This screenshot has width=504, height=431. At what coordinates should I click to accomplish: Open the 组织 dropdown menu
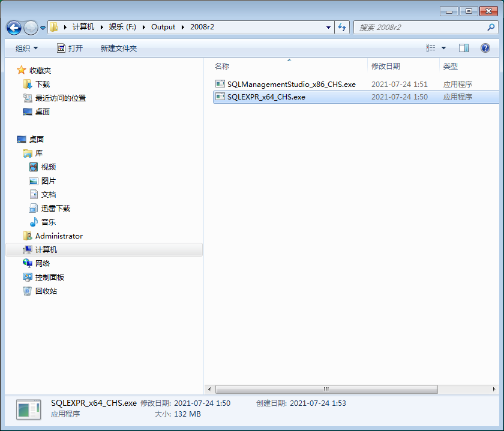26,48
